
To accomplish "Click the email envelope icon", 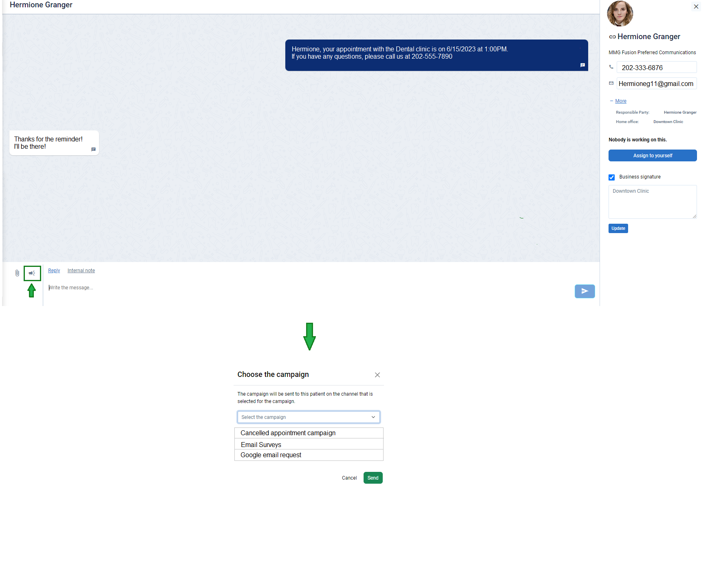I will pos(611,83).
